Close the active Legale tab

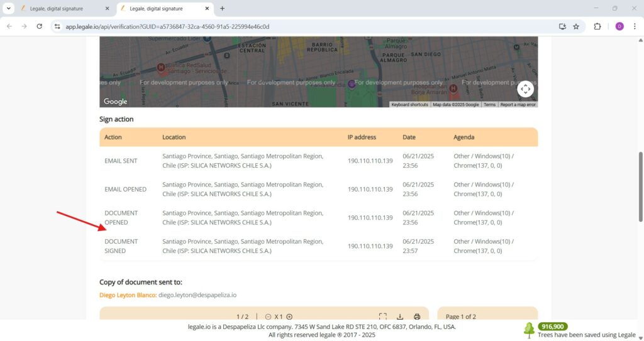pyautogui.click(x=207, y=8)
